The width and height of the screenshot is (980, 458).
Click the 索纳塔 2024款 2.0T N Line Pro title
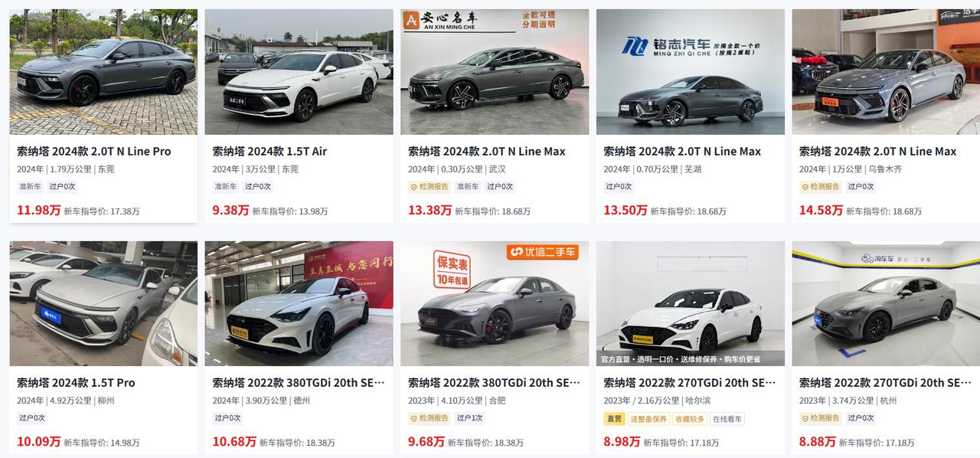click(94, 152)
